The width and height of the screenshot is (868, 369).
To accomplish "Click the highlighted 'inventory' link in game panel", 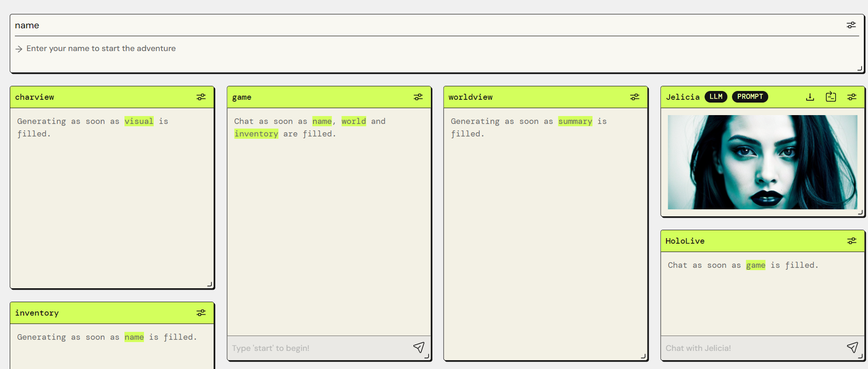I will pyautogui.click(x=256, y=134).
